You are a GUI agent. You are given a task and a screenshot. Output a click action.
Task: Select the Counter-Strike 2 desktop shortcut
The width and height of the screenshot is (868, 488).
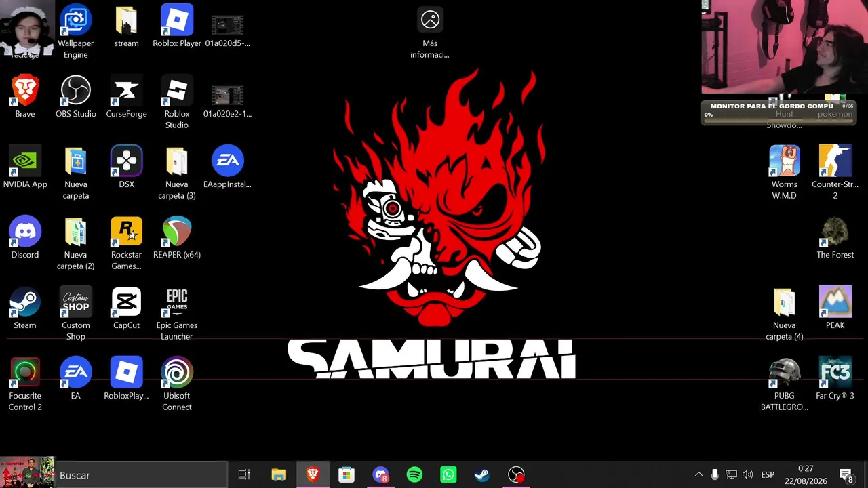[x=835, y=173]
